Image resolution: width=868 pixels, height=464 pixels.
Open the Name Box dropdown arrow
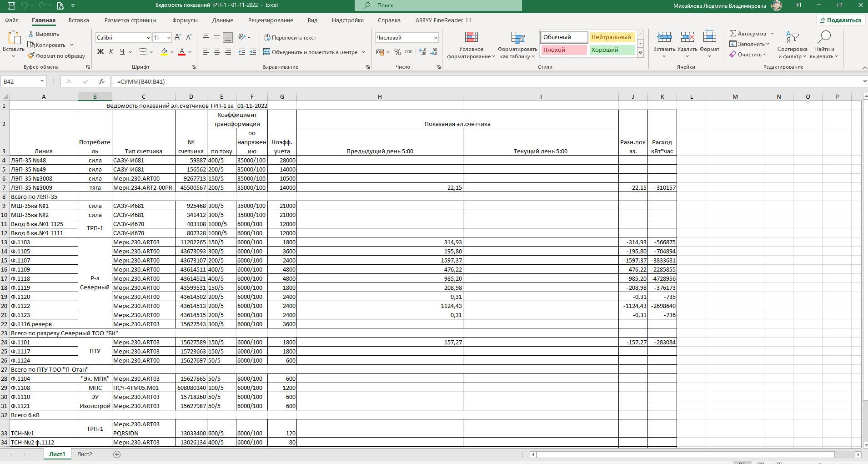(x=42, y=81)
